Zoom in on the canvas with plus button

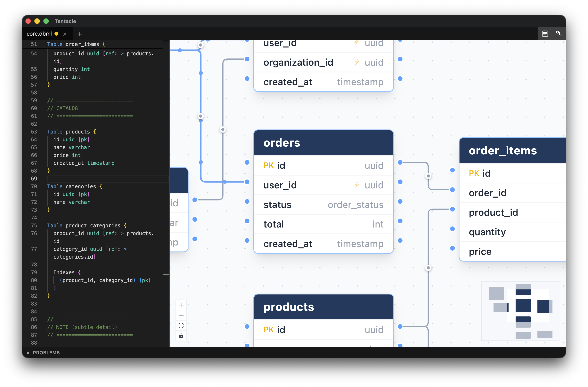(181, 305)
